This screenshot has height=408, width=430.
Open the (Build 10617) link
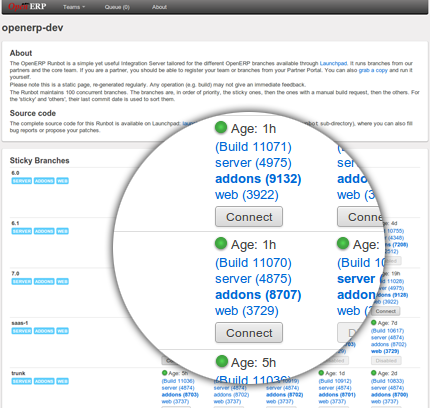click(387, 331)
